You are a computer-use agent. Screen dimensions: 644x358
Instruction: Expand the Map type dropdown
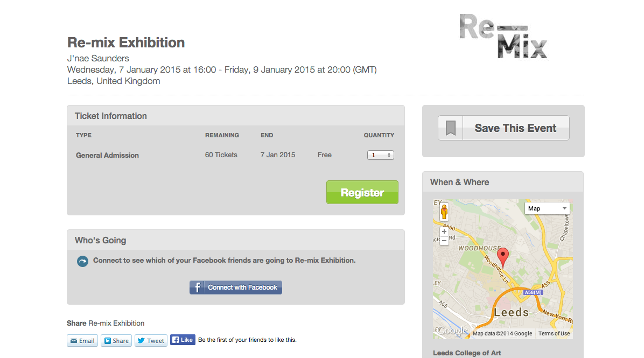(547, 208)
